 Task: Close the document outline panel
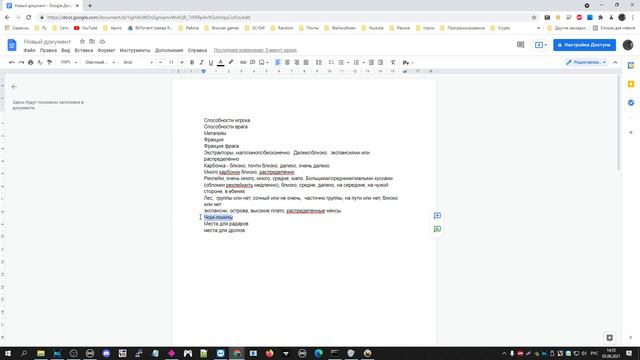[x=14, y=87]
